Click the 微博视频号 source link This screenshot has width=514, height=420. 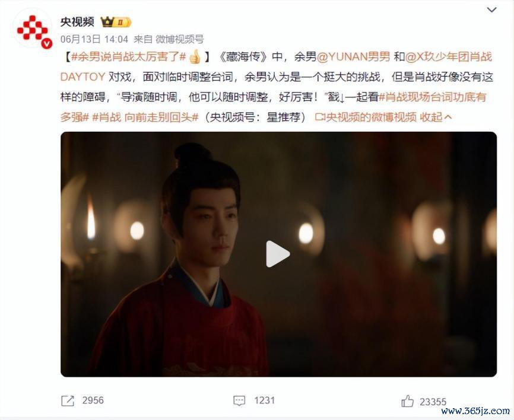(180, 39)
